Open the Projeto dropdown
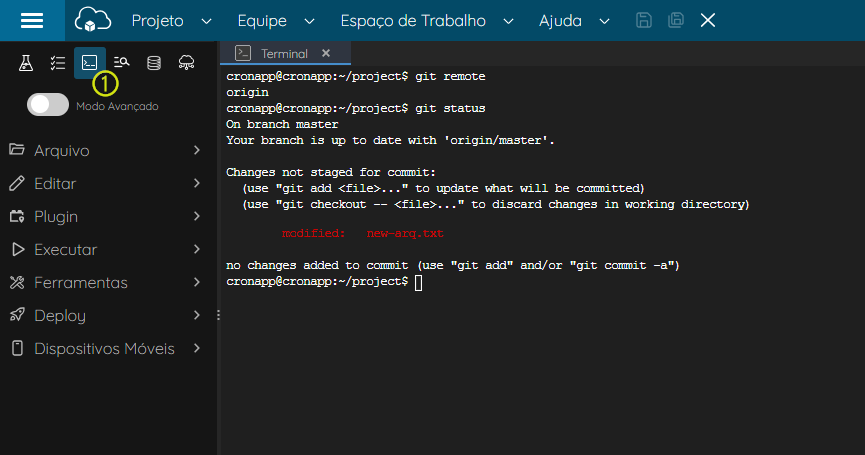The height and width of the screenshot is (455, 865). (x=171, y=21)
